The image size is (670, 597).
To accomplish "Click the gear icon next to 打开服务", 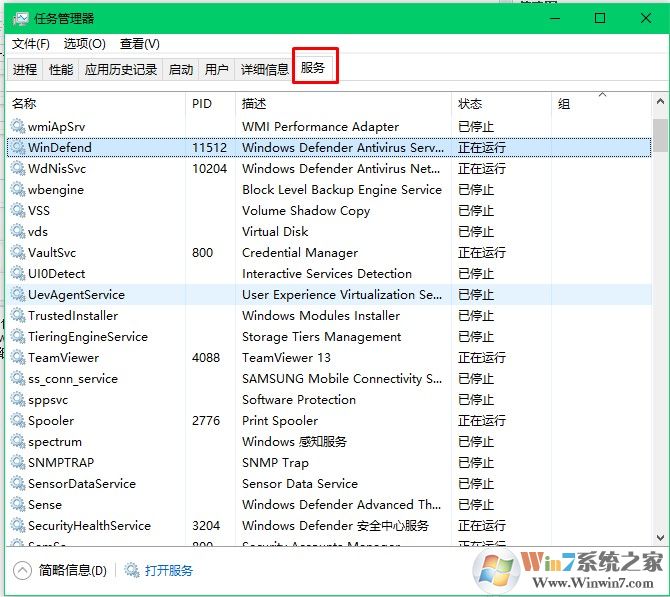I will (x=132, y=570).
